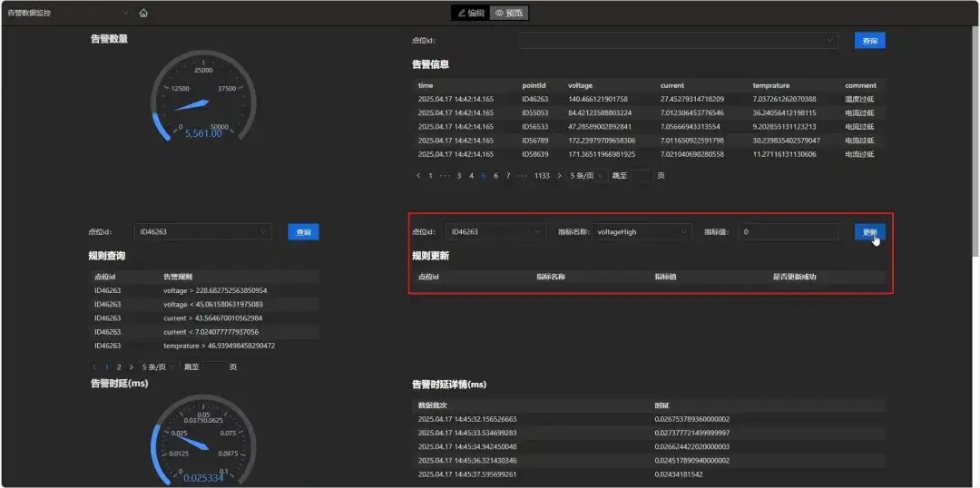Click rule current < 7.024077777937056
Viewport: 980px width, 488px height.
pos(211,332)
